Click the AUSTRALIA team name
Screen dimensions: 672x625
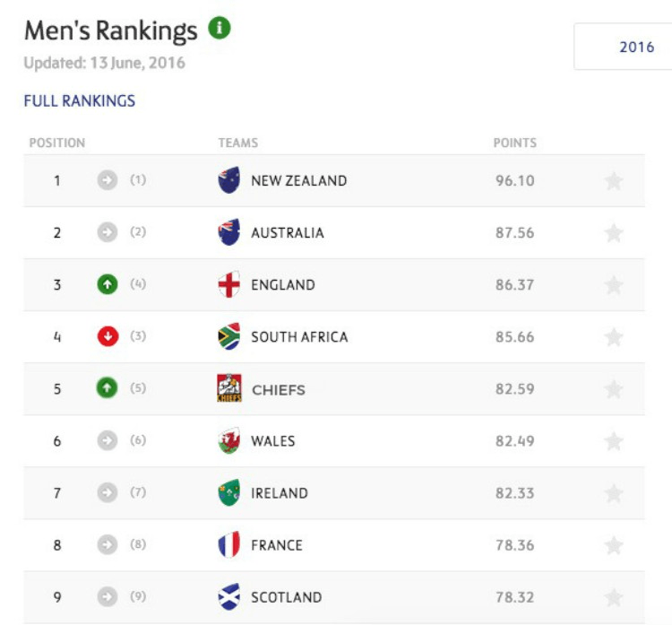tap(288, 232)
